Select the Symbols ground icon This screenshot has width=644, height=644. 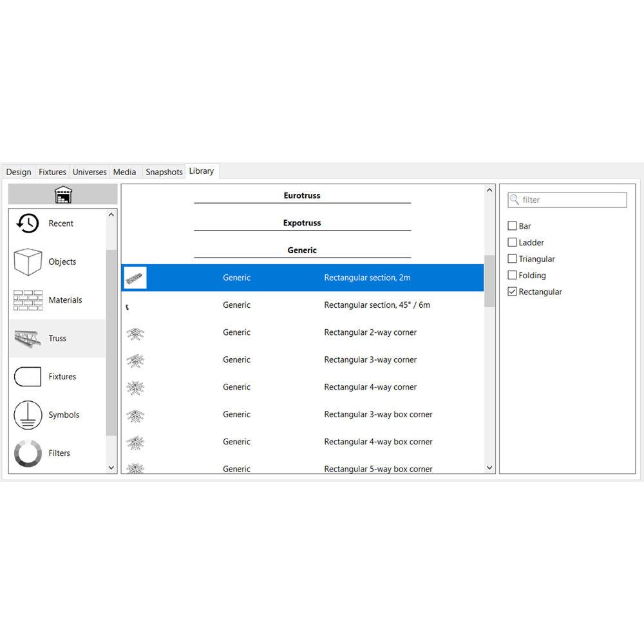[26, 415]
